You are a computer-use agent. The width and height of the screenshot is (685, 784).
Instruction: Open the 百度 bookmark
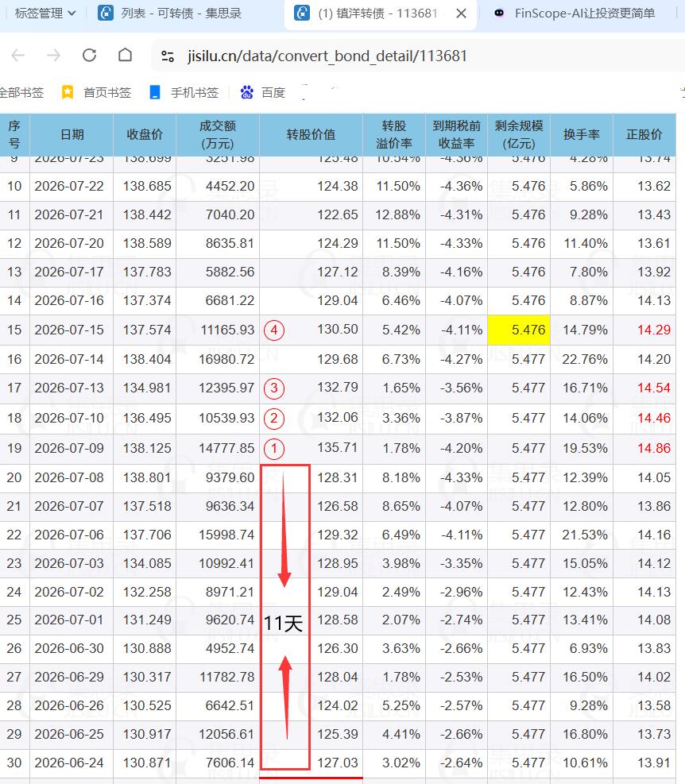pyautogui.click(x=262, y=92)
